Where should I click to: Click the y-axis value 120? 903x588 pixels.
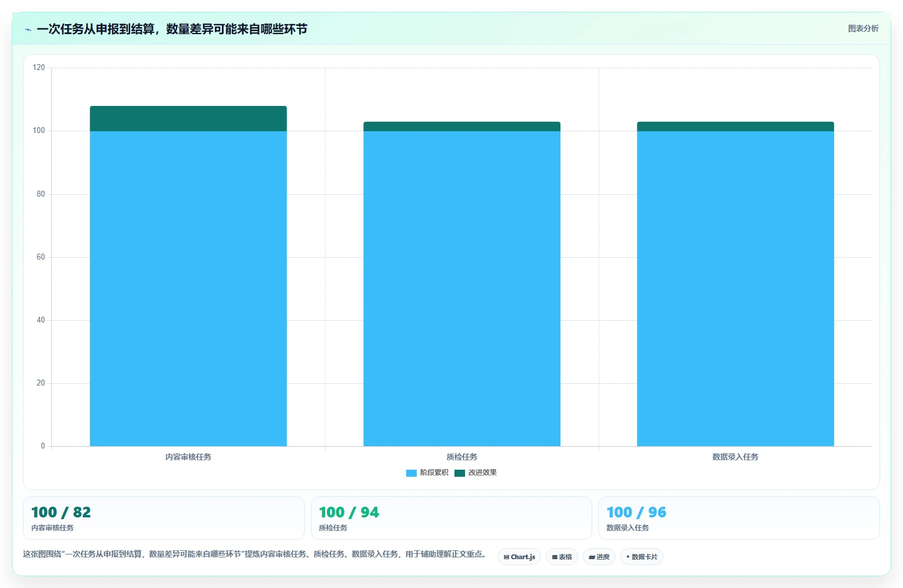click(39, 68)
